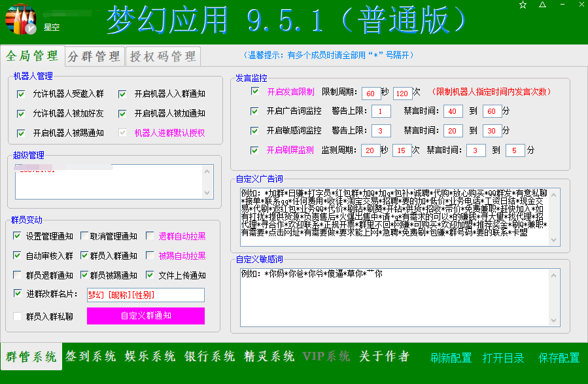Uncheck the 文件上传通知 checkbox
The width and height of the screenshot is (588, 384).
click(150, 275)
